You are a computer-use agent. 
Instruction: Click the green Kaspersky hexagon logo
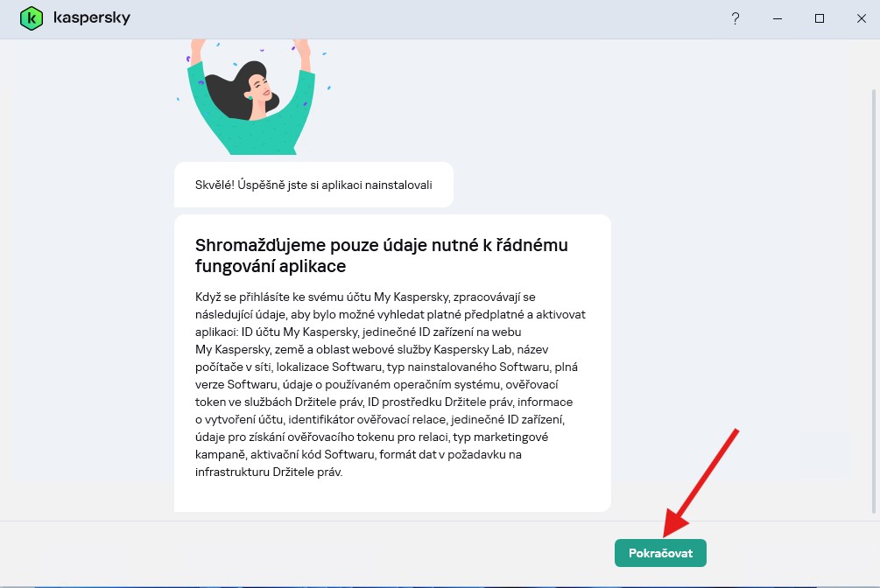click(32, 17)
